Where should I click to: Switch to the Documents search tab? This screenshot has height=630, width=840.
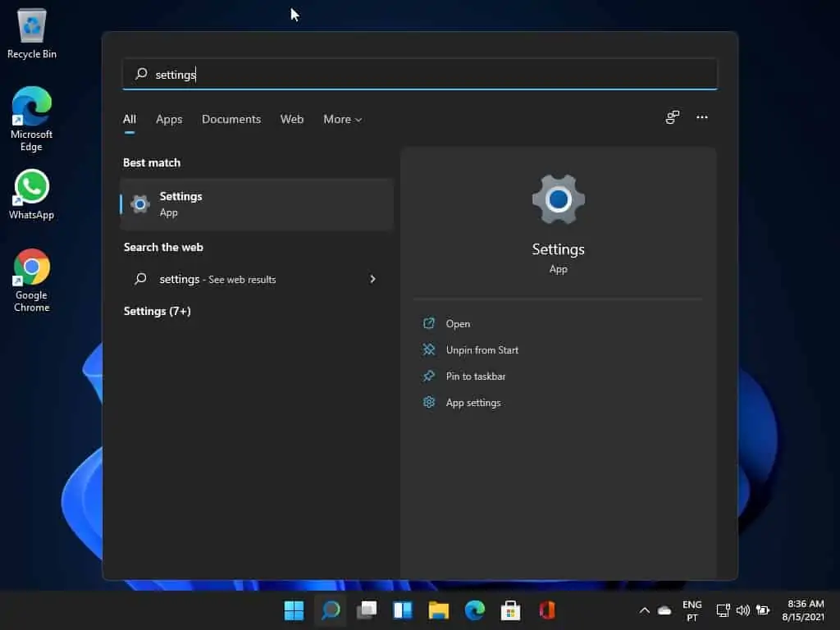(231, 119)
